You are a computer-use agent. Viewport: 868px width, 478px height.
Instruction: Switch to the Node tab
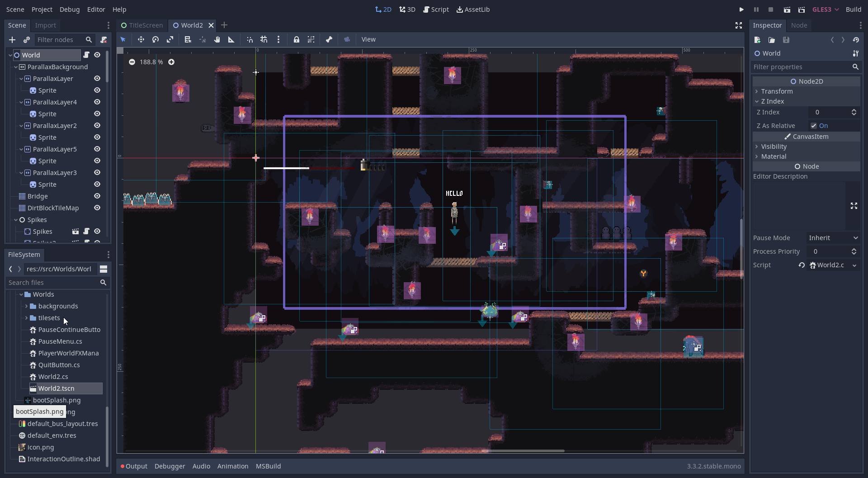(799, 25)
